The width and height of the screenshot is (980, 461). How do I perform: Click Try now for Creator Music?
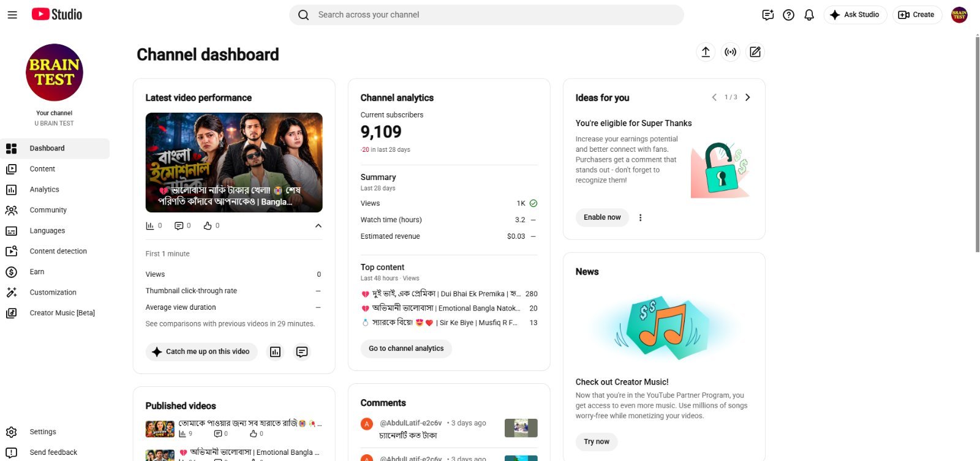tap(597, 441)
